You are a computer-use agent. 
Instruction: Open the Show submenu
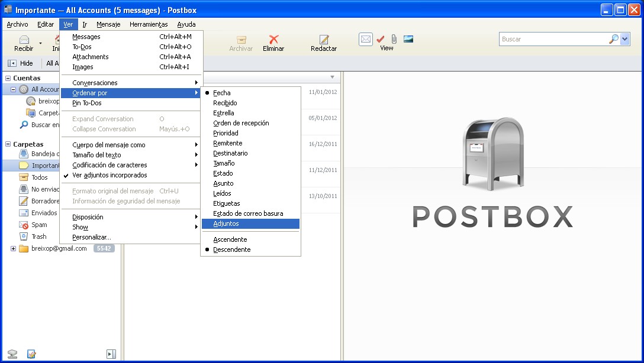[131, 227]
